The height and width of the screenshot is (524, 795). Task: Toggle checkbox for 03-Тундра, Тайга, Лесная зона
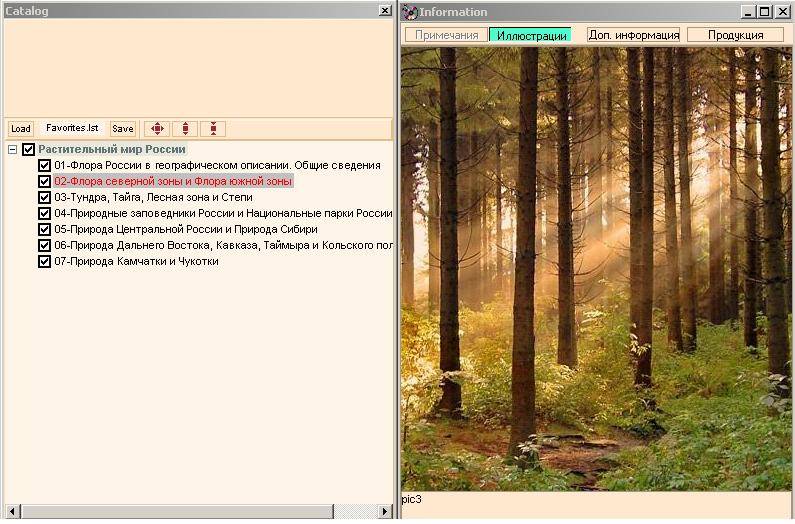45,197
